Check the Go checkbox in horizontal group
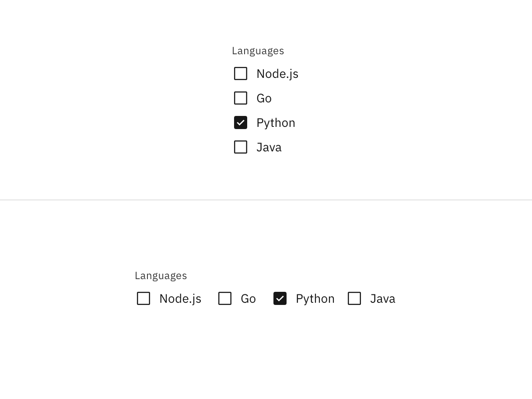532x399 pixels. (225, 298)
